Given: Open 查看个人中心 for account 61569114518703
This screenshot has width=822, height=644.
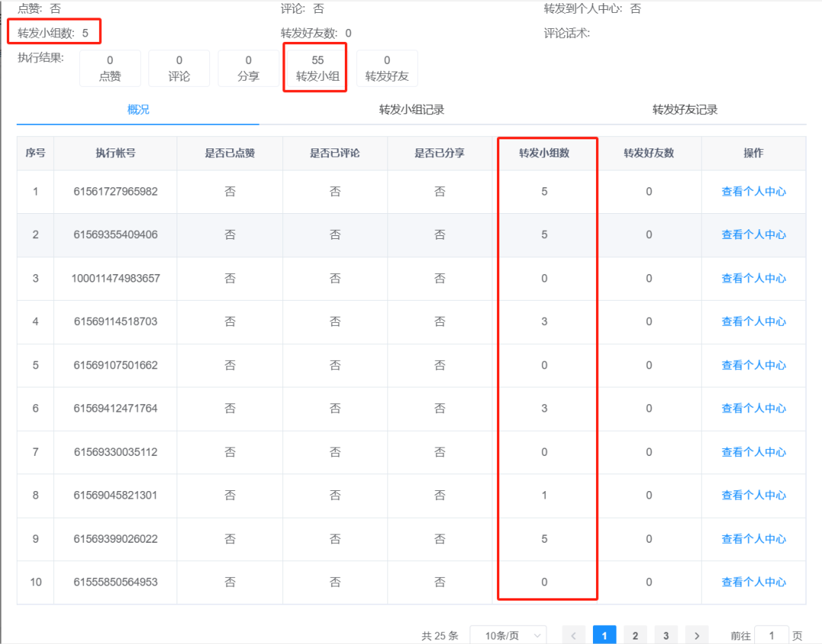Looking at the screenshot, I should click(753, 321).
